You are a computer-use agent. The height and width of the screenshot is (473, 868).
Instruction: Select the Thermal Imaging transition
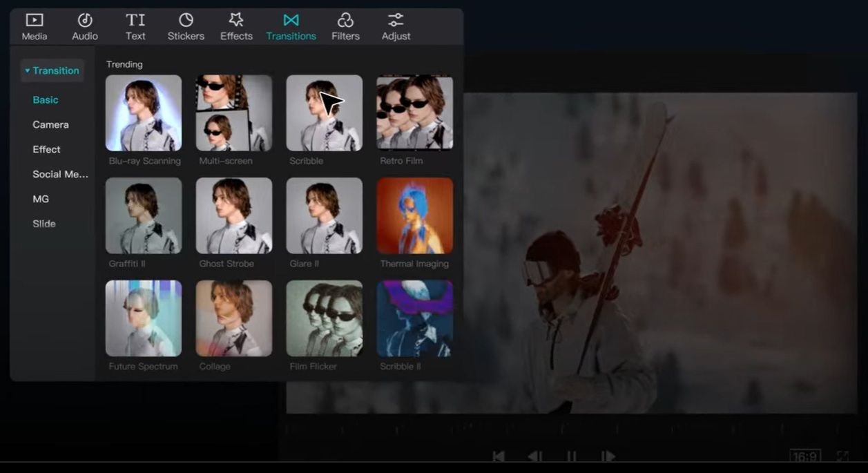[414, 215]
